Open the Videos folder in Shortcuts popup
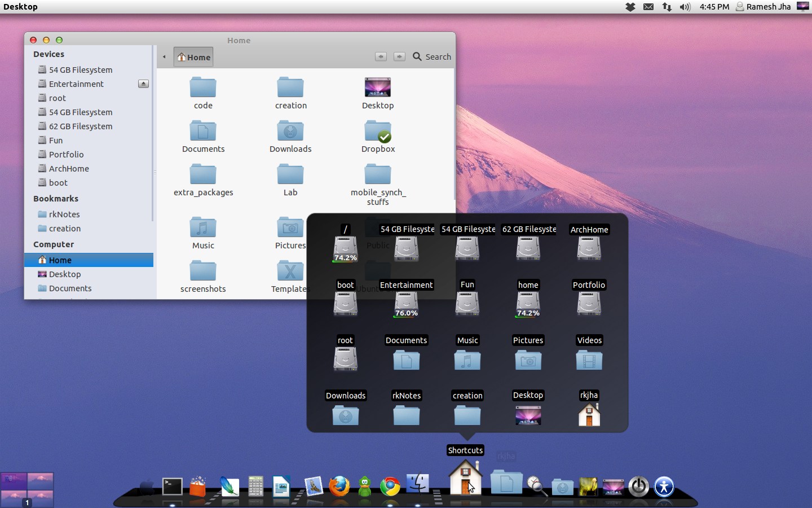The image size is (812, 508). tap(589, 360)
